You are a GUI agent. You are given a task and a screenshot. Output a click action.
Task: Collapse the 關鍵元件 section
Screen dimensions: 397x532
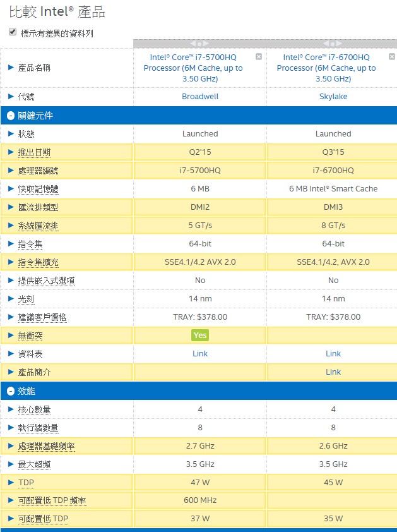click(11, 116)
